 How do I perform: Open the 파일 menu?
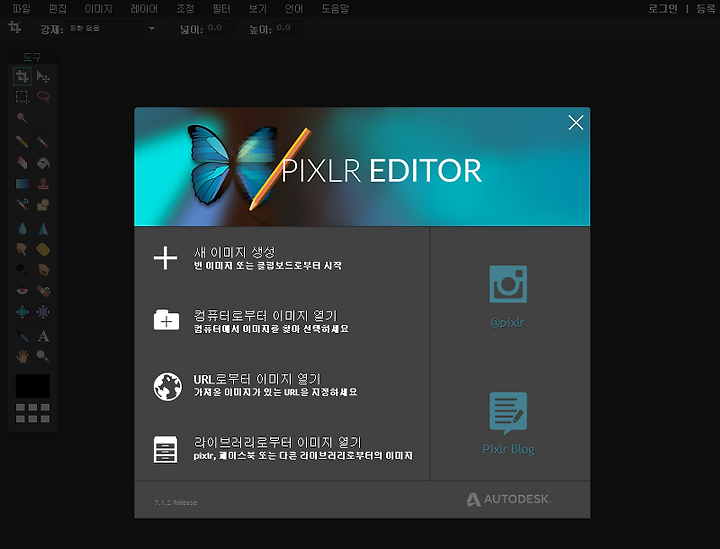[21, 9]
